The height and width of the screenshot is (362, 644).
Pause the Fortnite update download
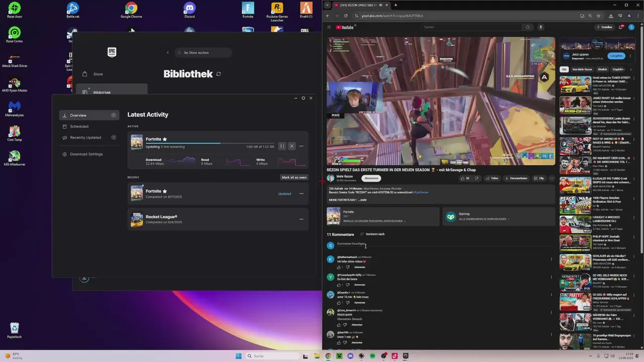click(282, 146)
